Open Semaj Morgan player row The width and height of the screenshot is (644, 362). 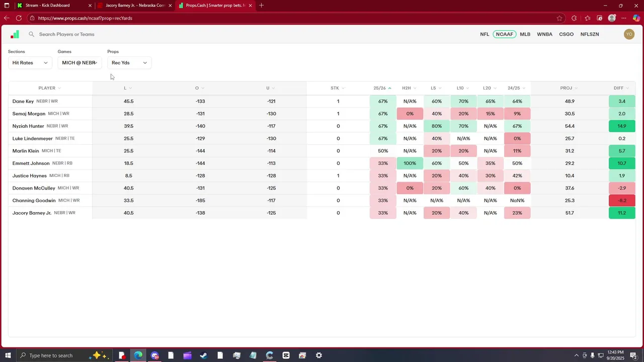[321, 114]
